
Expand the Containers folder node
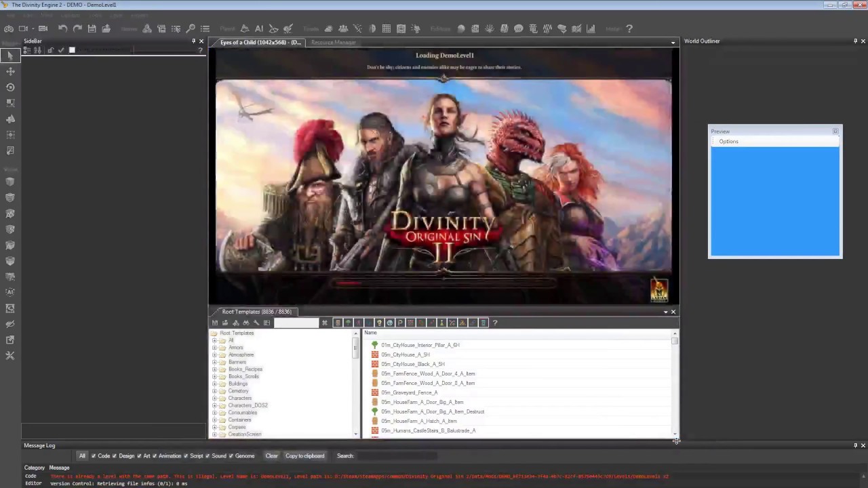point(214,420)
